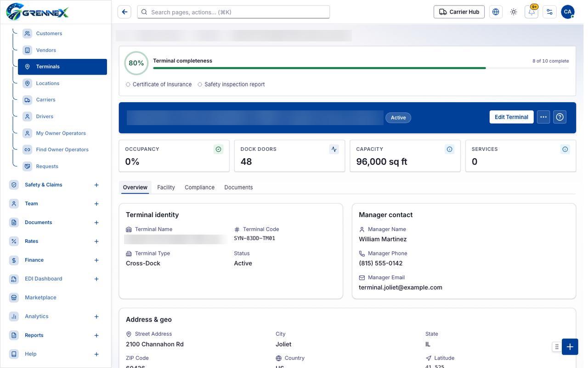Click the Finance dollar icon
Viewport: 588px width, 368px height.
coord(14,260)
